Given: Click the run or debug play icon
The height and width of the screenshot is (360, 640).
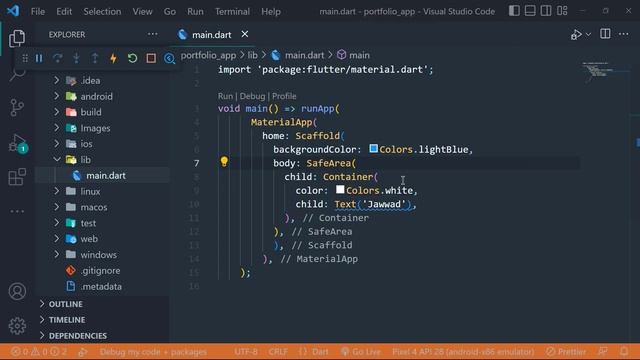Looking at the screenshot, I should pyautogui.click(x=576, y=35).
